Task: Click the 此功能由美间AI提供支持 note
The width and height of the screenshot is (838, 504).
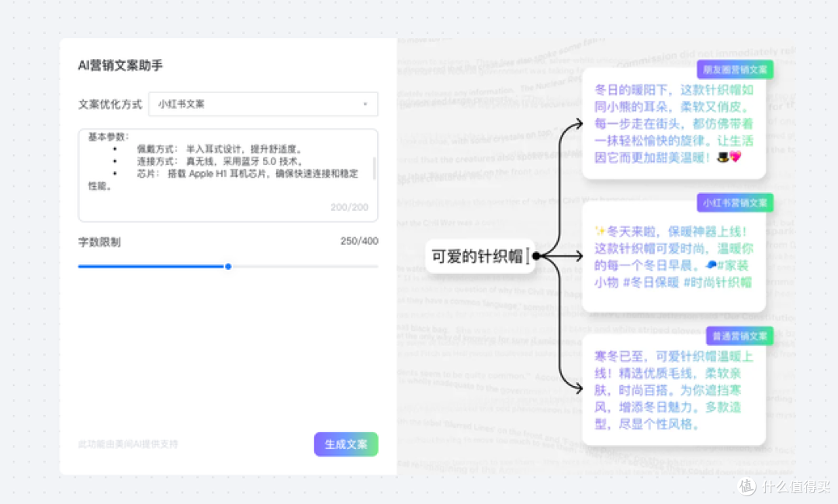Action: pyautogui.click(x=128, y=444)
